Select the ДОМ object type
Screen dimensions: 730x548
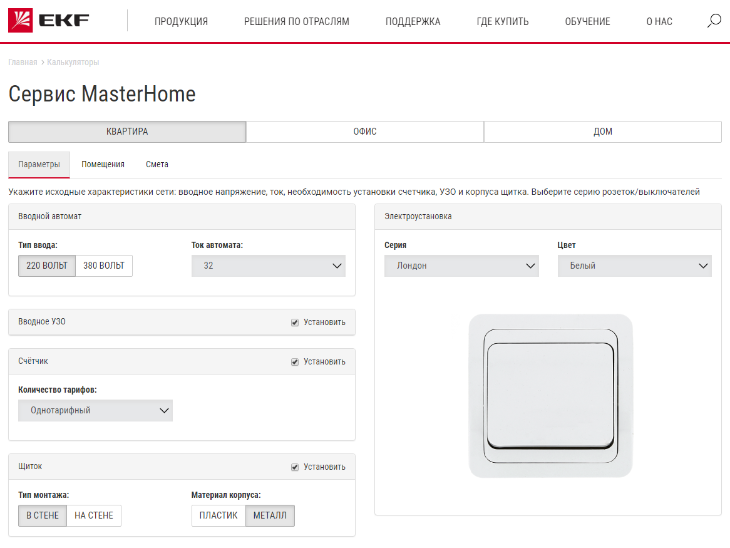point(603,132)
